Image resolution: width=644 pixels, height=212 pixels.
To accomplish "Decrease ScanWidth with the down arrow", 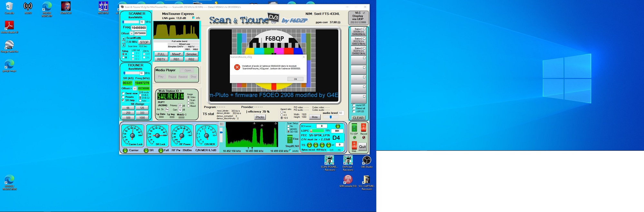I will click(x=123, y=45).
